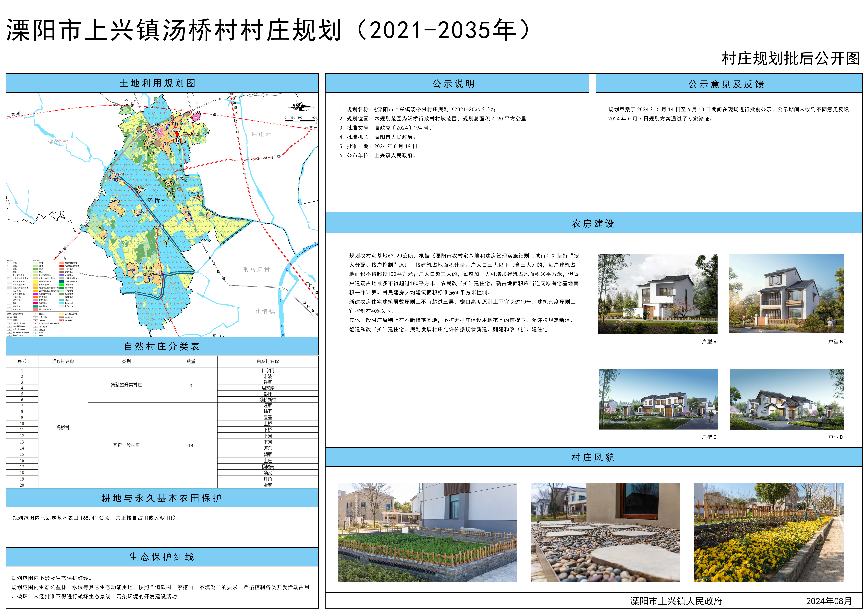Click the 公共厕所 symbol in the legend

click(36, 327)
